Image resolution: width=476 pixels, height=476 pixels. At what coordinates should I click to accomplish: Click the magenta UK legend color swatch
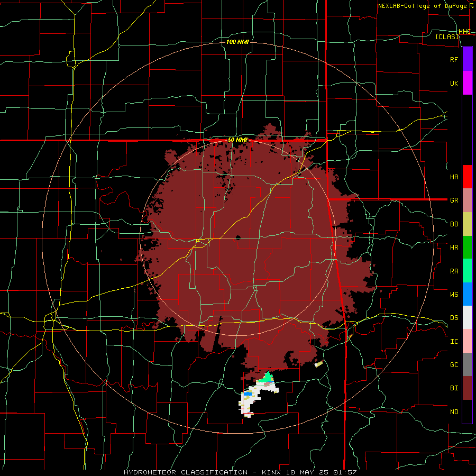(467, 83)
